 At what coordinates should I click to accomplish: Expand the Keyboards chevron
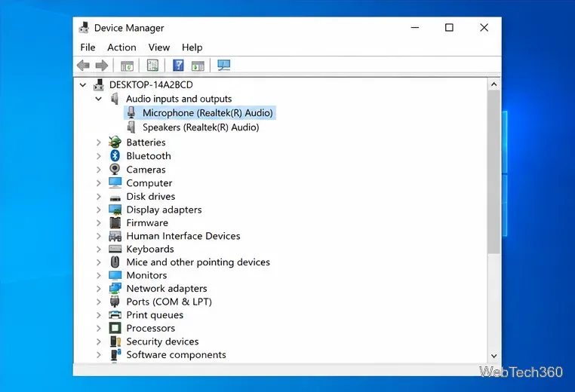[99, 249]
